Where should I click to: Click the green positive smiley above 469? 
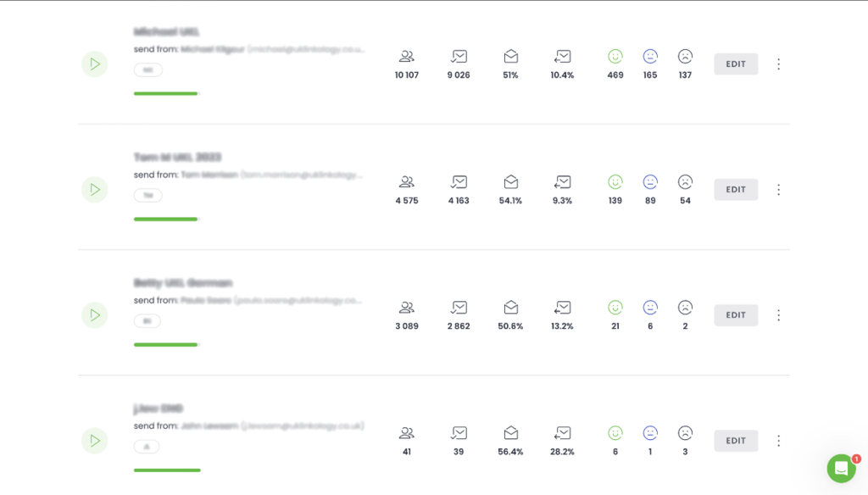pos(615,57)
